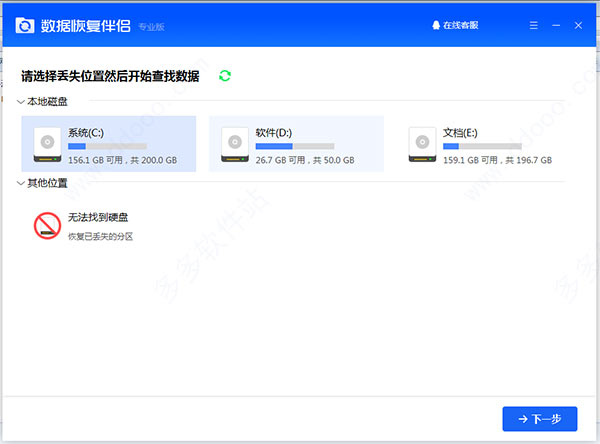Click the 软件(D:) usage bar
The width and height of the screenshot is (600, 444).
click(295, 146)
